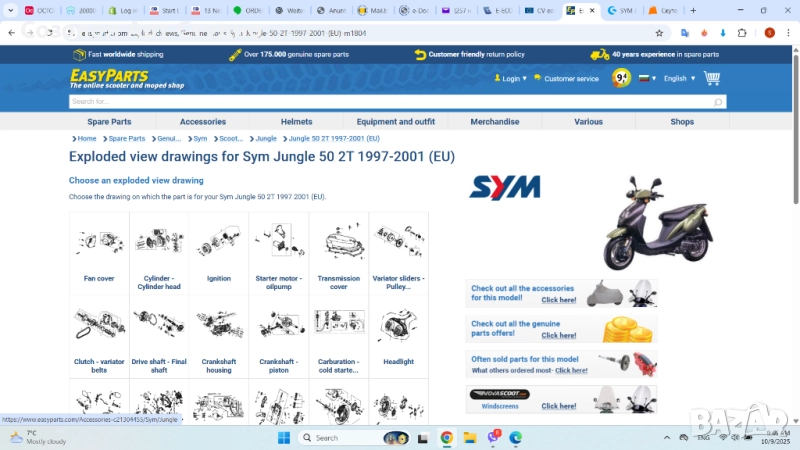This screenshot has width=800, height=450.
Task: Open Task View in the taskbar
Action: pos(422,438)
